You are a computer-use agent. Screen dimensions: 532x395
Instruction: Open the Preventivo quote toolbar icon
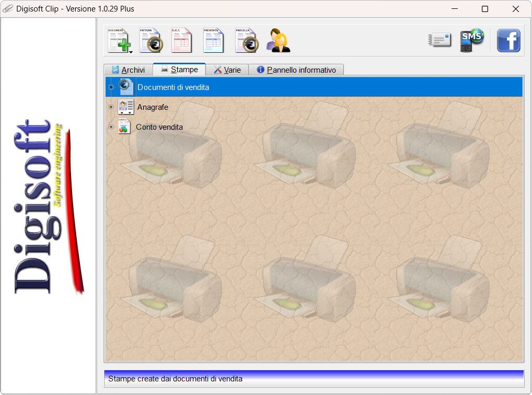tap(213, 40)
